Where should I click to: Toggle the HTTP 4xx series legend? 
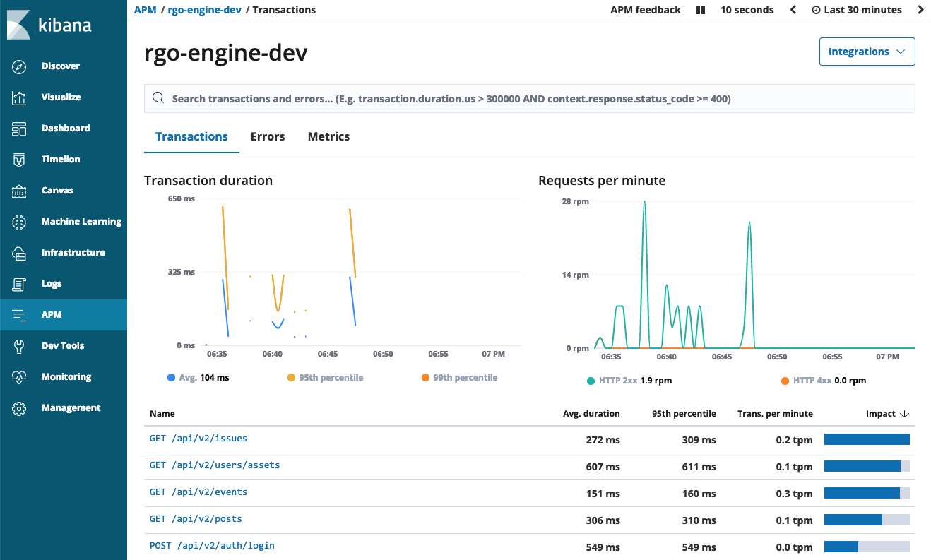(x=823, y=381)
